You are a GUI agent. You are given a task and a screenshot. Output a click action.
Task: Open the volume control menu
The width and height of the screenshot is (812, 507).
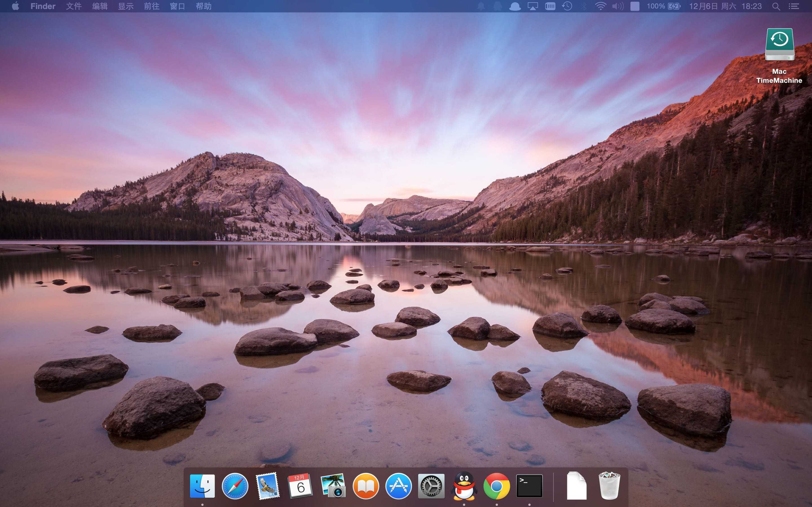pos(617,6)
